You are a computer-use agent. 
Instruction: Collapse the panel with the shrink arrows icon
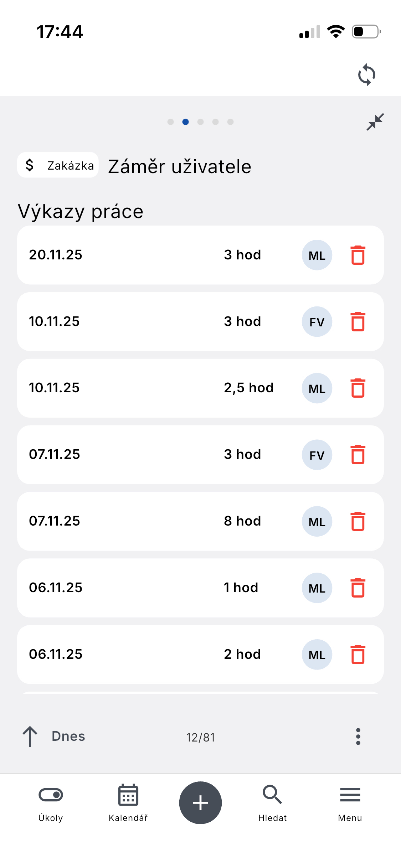pyautogui.click(x=375, y=122)
